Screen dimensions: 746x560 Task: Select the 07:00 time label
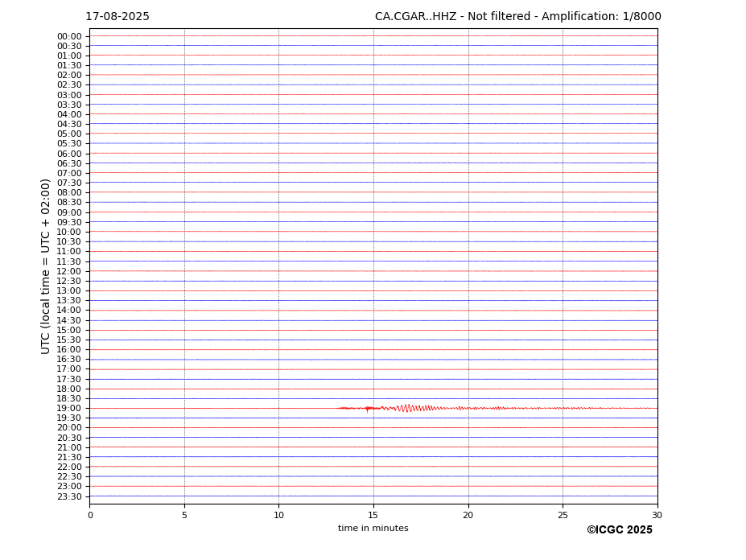69,174
